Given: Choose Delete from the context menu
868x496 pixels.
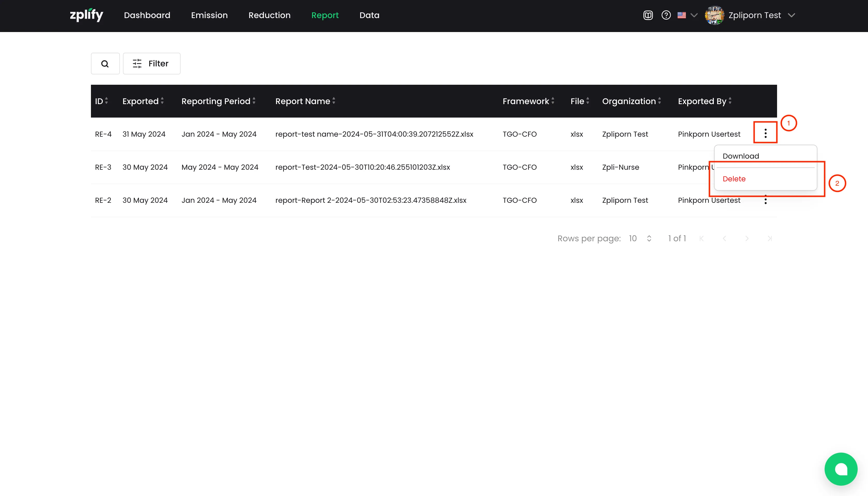Looking at the screenshot, I should [734, 179].
